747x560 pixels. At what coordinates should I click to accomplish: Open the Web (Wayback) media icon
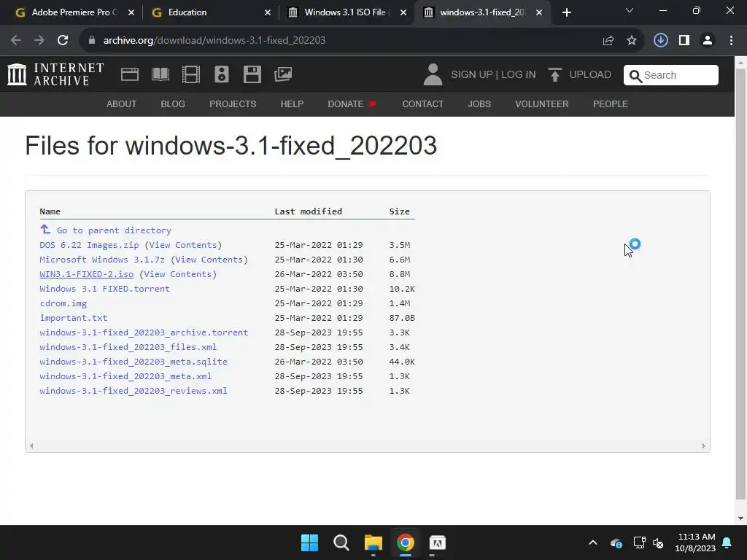pos(130,74)
